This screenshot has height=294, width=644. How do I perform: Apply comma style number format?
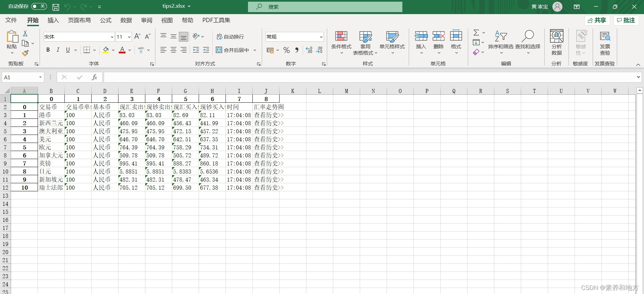click(x=297, y=50)
